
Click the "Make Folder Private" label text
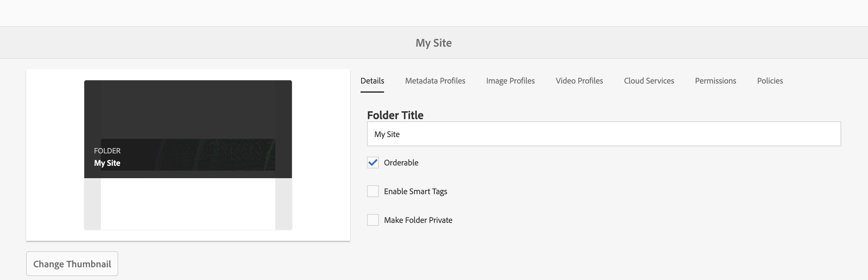point(418,220)
